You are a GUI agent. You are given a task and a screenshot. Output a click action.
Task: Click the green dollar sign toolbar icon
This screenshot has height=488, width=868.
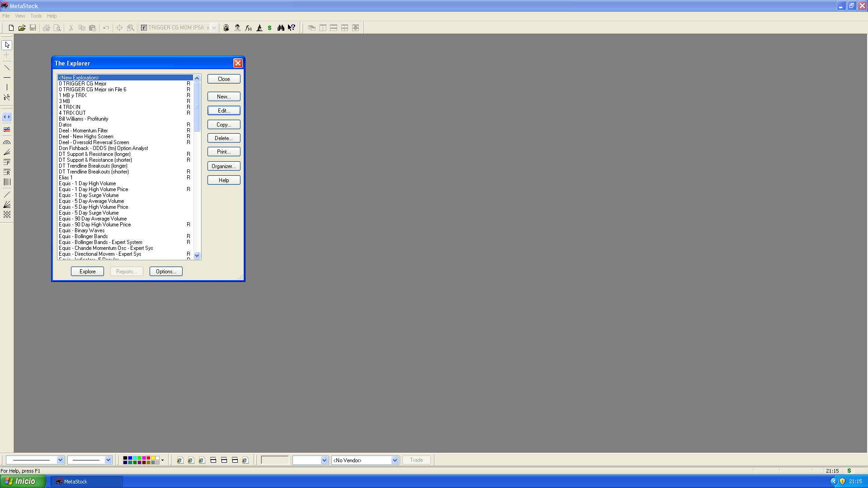tap(270, 28)
